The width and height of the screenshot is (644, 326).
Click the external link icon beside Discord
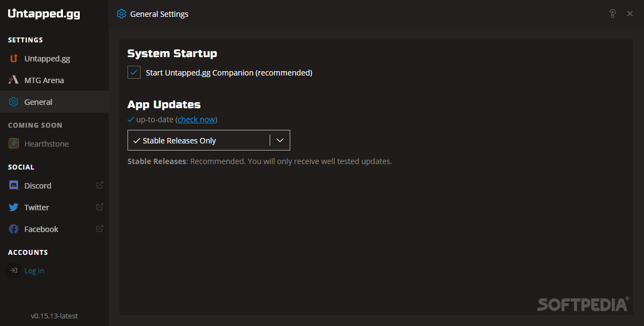99,185
